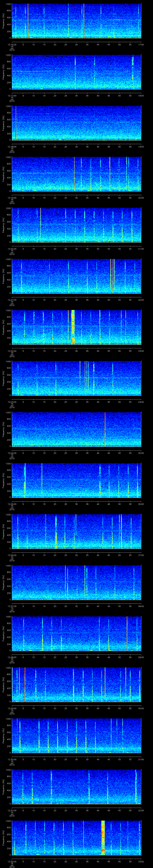Click the 12:27:00 start time label
The image size is (153, 868).
(x=12, y=606)
